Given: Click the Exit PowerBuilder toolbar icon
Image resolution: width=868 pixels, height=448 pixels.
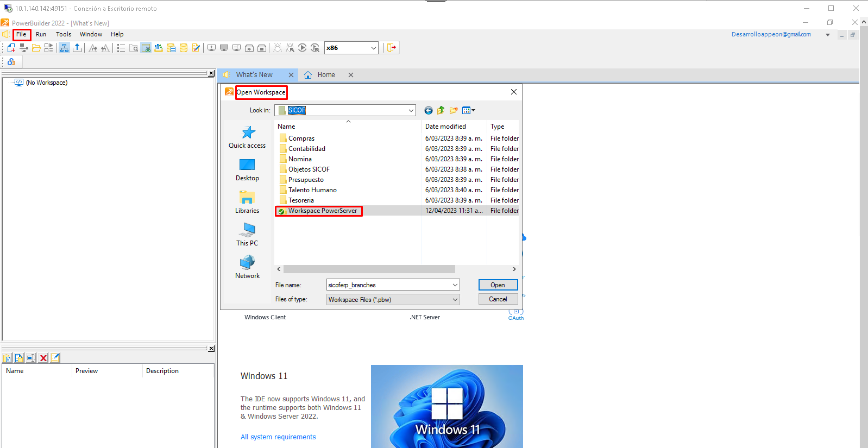Looking at the screenshot, I should point(391,48).
